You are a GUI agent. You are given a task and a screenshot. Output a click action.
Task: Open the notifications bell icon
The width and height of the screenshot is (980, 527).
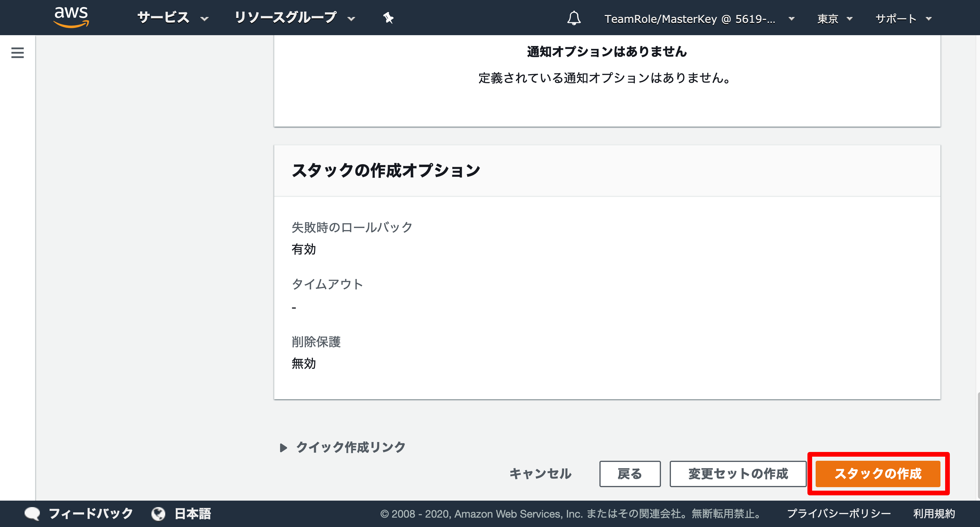point(574,18)
